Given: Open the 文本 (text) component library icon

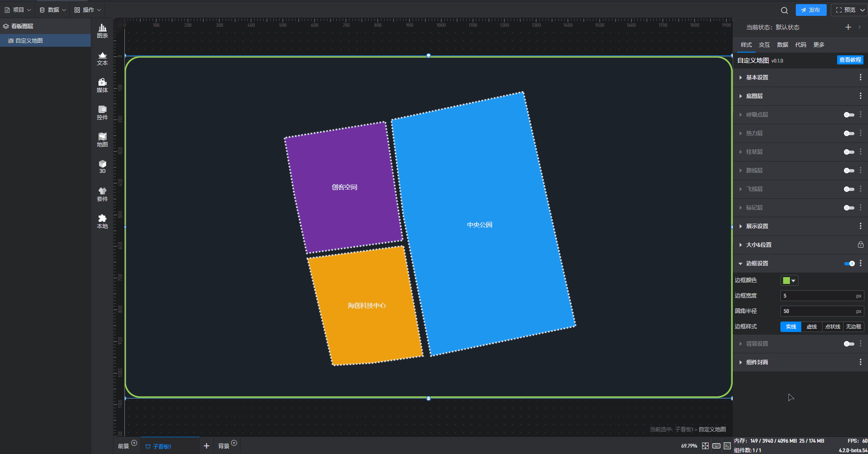Looking at the screenshot, I should coord(102,59).
